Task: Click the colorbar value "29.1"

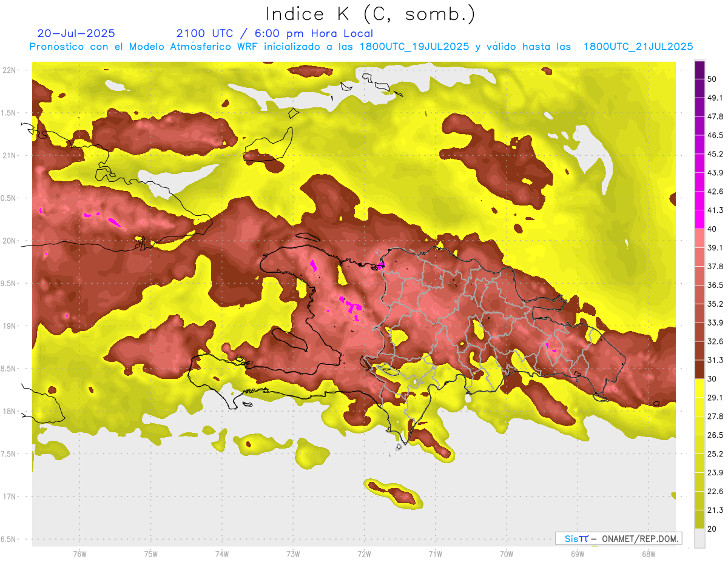Action: [x=715, y=398]
